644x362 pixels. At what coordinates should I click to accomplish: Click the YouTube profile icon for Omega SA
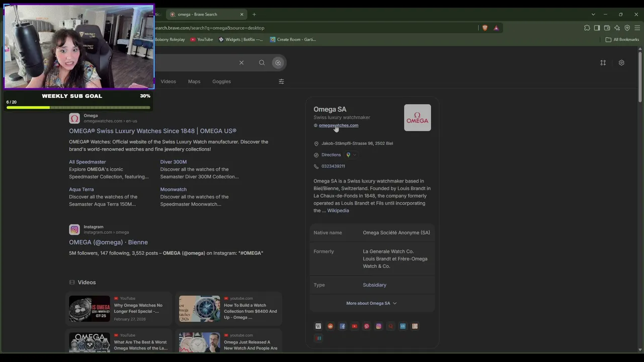pos(355,326)
